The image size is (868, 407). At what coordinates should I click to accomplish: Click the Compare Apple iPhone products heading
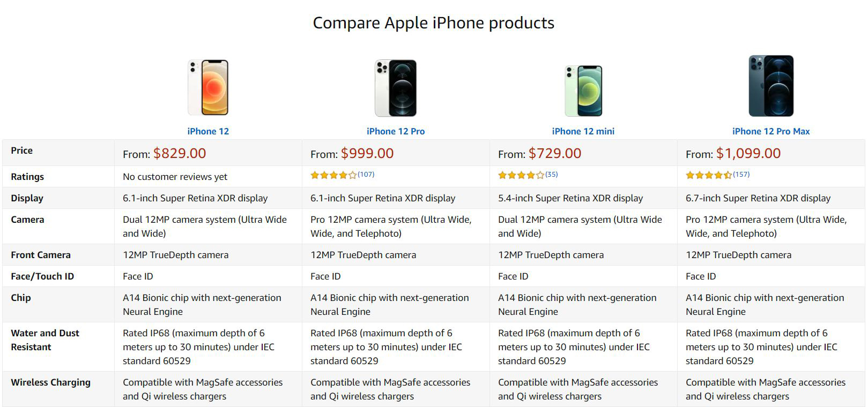pyautogui.click(x=434, y=23)
